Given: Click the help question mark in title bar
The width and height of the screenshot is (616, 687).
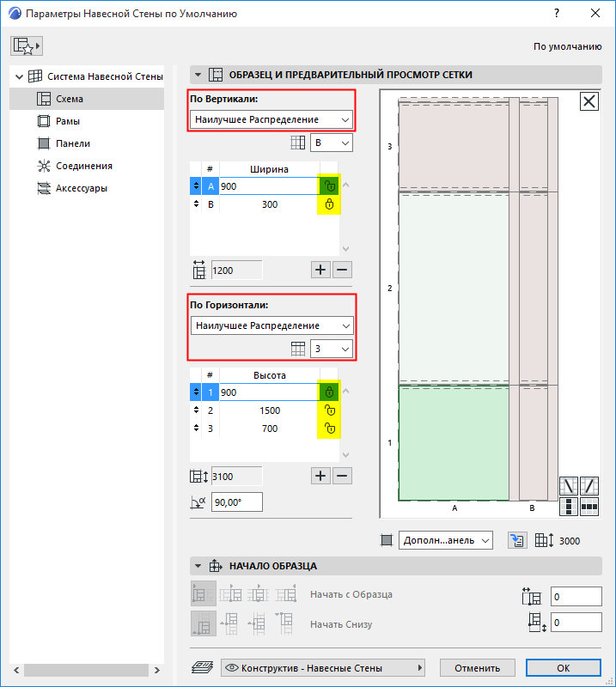Looking at the screenshot, I should tap(557, 13).
